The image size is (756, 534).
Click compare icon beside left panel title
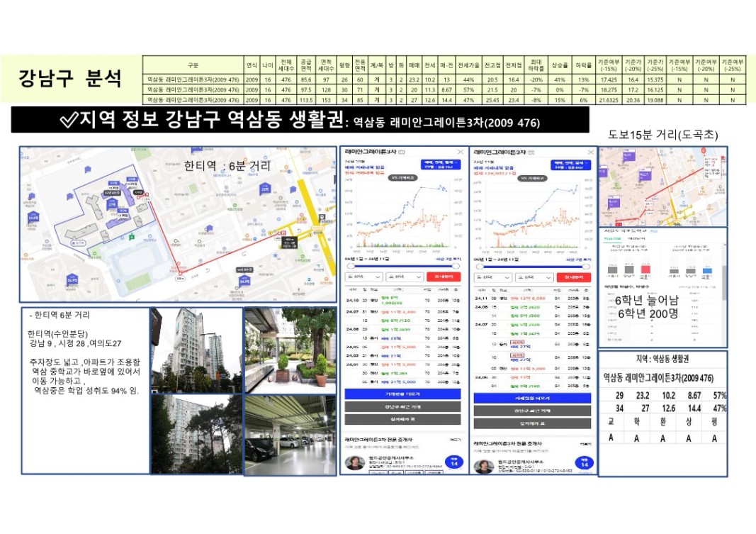click(402, 152)
